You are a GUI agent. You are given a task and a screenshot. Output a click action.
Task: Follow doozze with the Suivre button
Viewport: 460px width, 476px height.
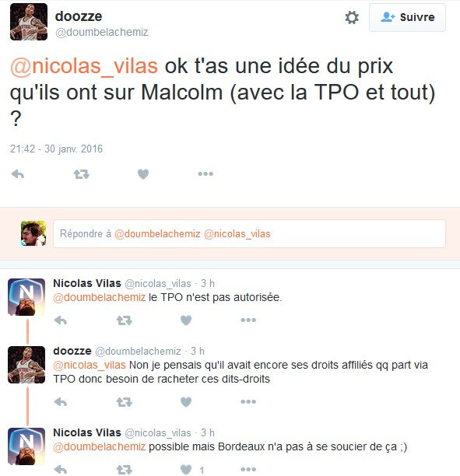point(407,17)
